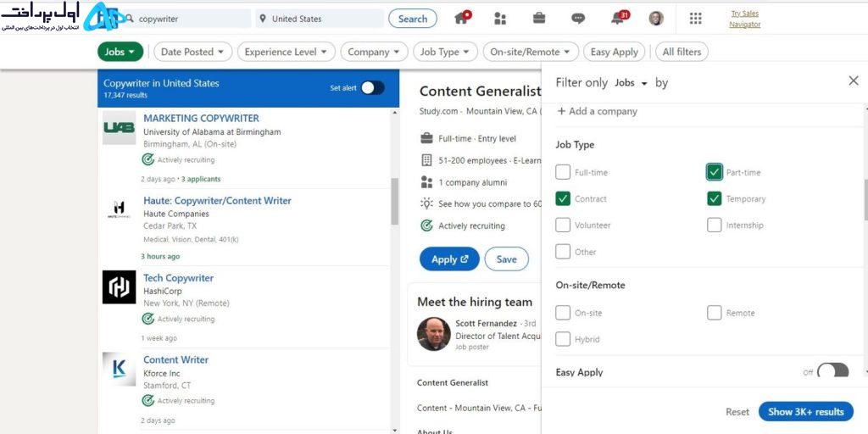Image resolution: width=868 pixels, height=434 pixels.
Task: Click 3 applicants text under UAB job
Action: click(201, 179)
